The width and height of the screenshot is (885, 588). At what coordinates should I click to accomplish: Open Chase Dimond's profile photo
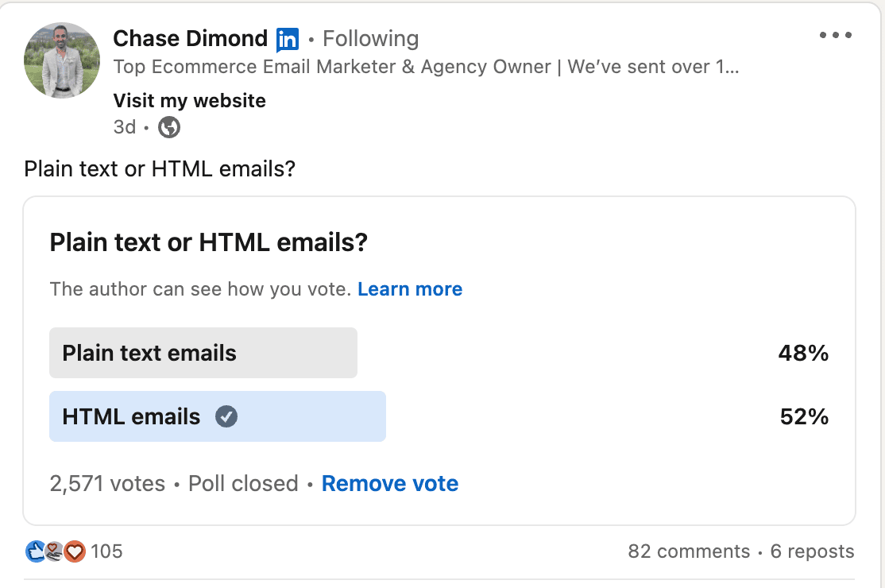pos(61,60)
